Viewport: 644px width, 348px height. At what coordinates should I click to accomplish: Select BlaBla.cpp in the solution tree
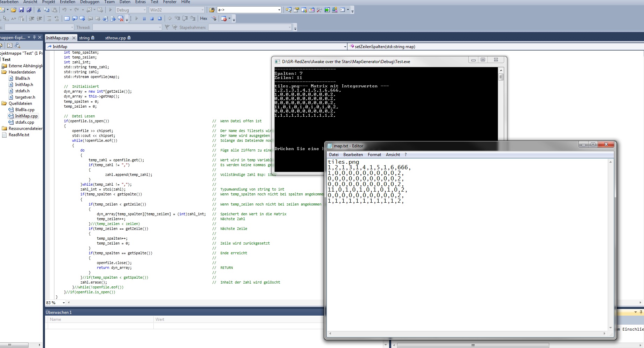[24, 110]
